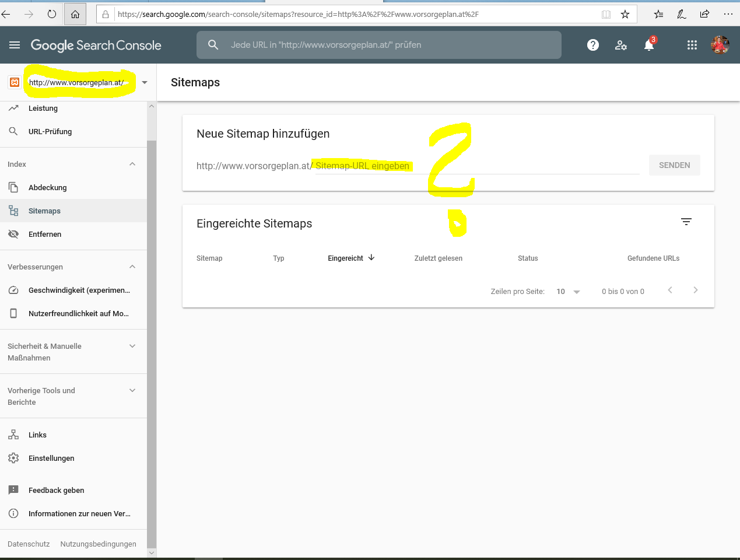Click the filter icon for submitted sitemaps
The height and width of the screenshot is (560, 740).
[x=686, y=222]
